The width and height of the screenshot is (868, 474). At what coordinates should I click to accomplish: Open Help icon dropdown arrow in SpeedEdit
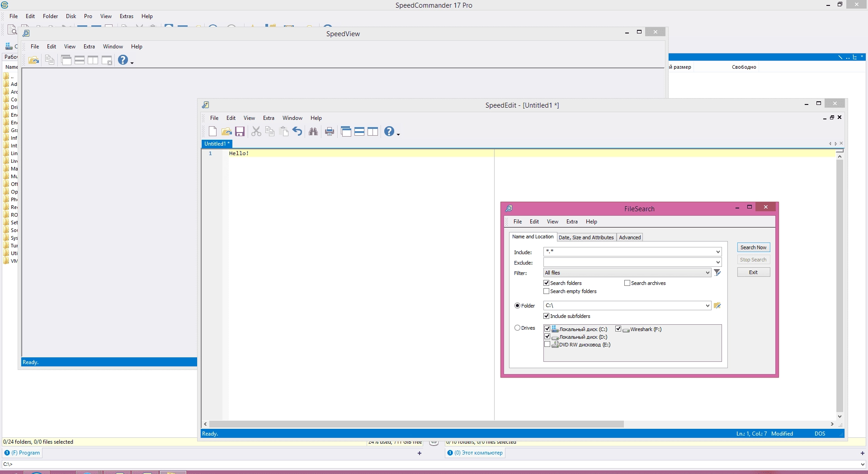click(398, 134)
